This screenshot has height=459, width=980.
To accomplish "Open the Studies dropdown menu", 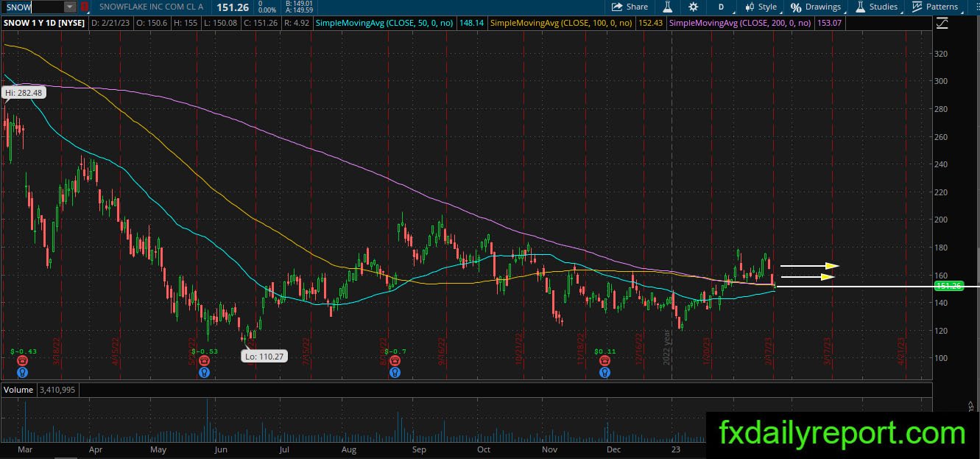I will coord(876,7).
